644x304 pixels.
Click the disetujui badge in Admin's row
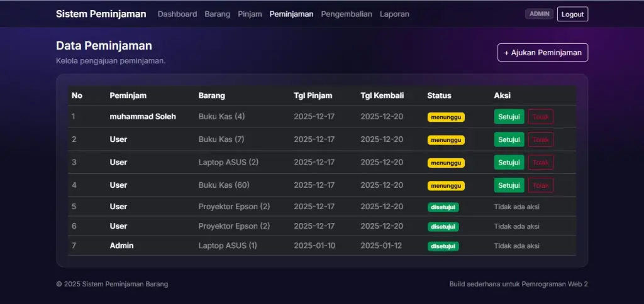tap(443, 246)
